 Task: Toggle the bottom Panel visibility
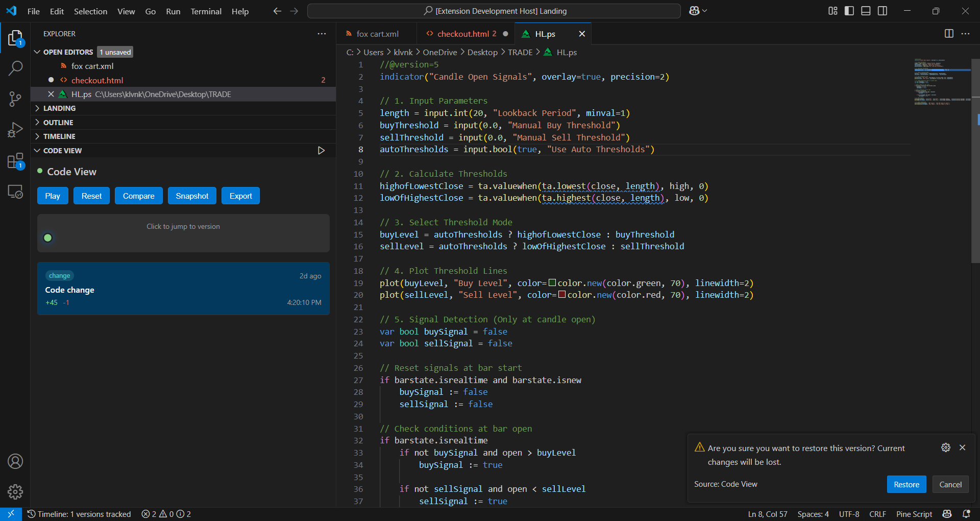pos(866,11)
